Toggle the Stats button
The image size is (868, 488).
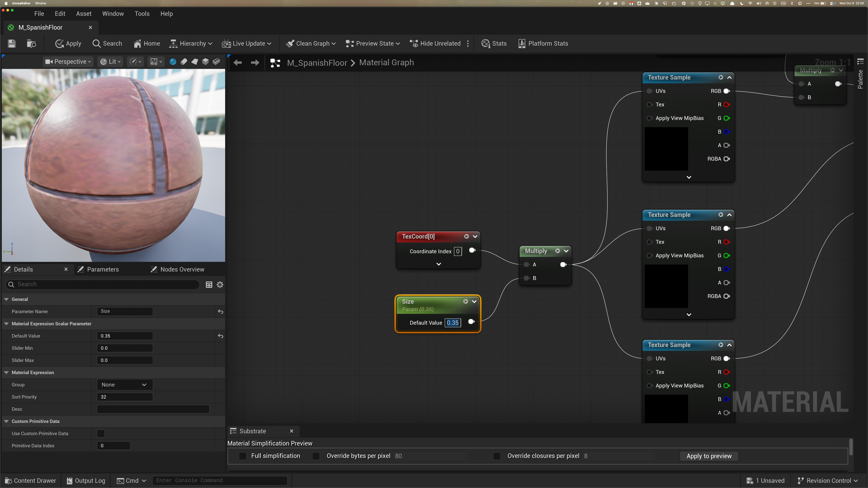pyautogui.click(x=494, y=43)
